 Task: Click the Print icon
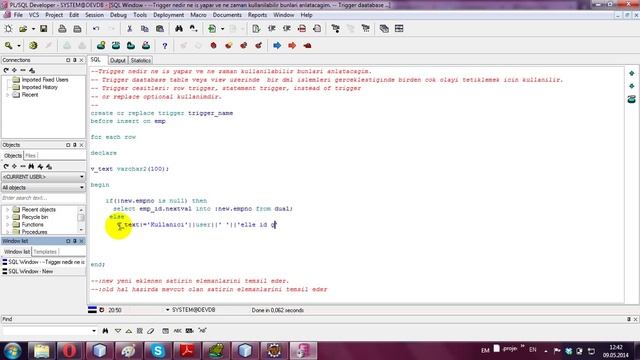point(62,29)
